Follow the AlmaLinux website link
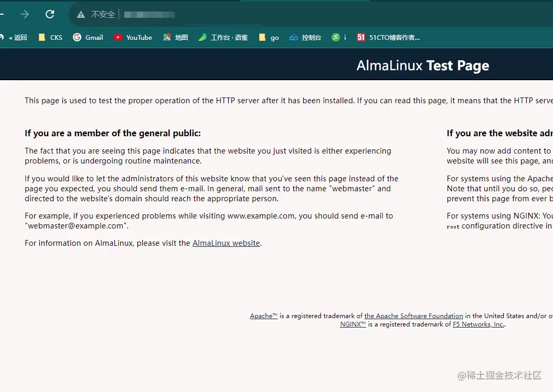Viewport: 553px width, 392px height. 226,243
